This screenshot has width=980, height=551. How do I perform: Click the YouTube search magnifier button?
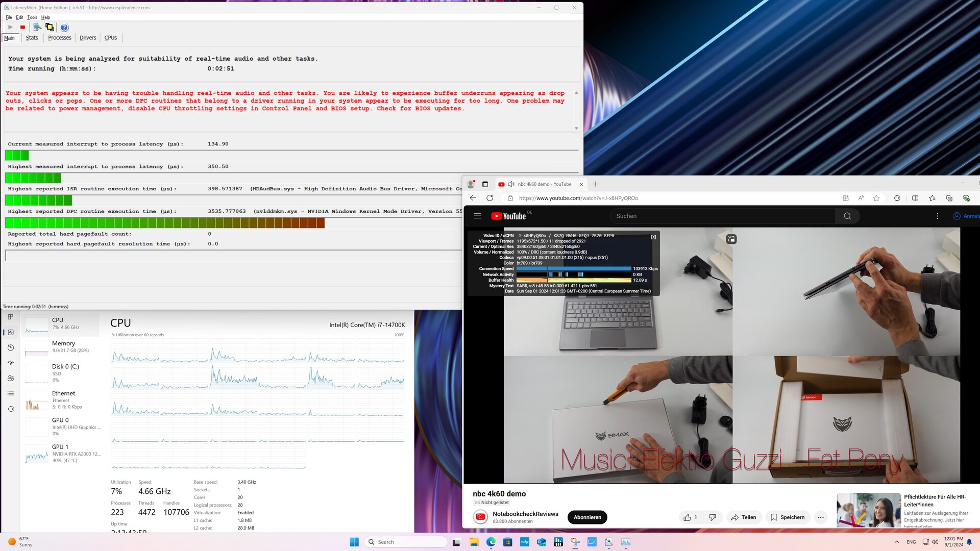click(847, 216)
